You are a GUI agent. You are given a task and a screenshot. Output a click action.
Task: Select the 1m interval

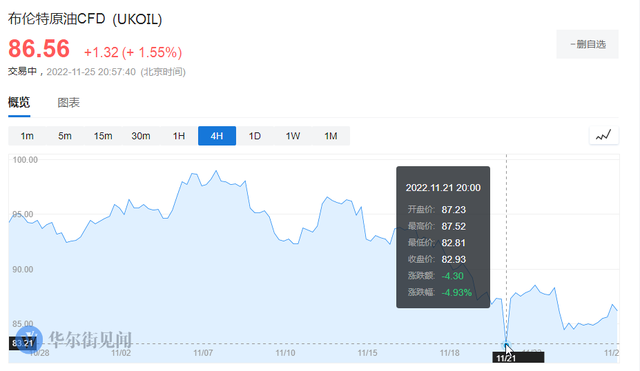(27, 136)
